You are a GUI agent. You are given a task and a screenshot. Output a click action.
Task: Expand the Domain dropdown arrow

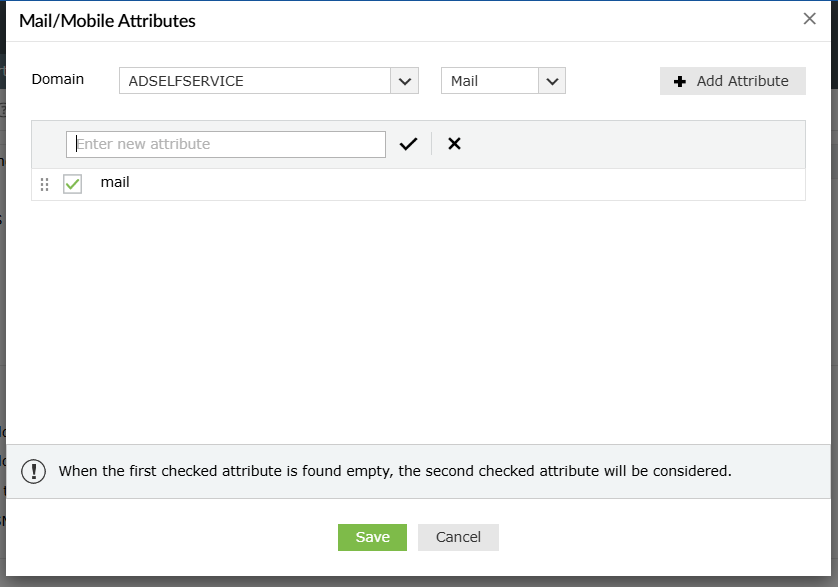click(x=404, y=81)
